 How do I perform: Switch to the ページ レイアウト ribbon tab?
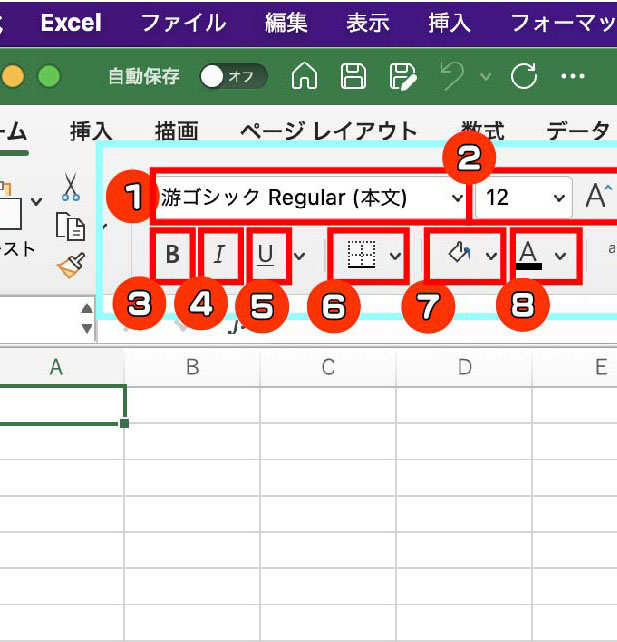(328, 131)
